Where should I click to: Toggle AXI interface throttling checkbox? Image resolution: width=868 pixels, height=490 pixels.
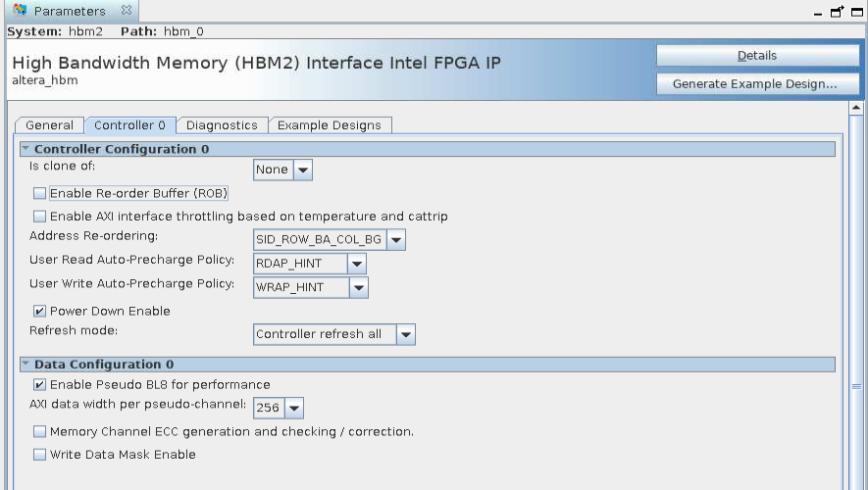[40, 217]
